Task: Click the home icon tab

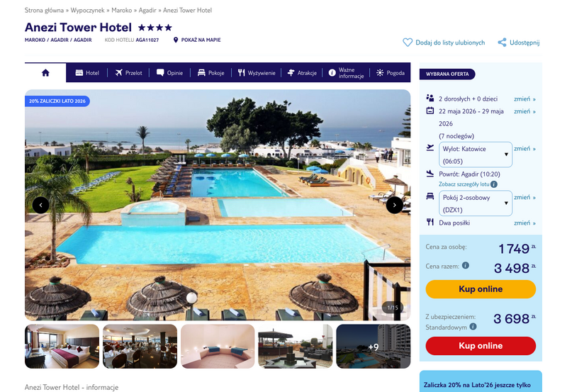Action: (45, 73)
